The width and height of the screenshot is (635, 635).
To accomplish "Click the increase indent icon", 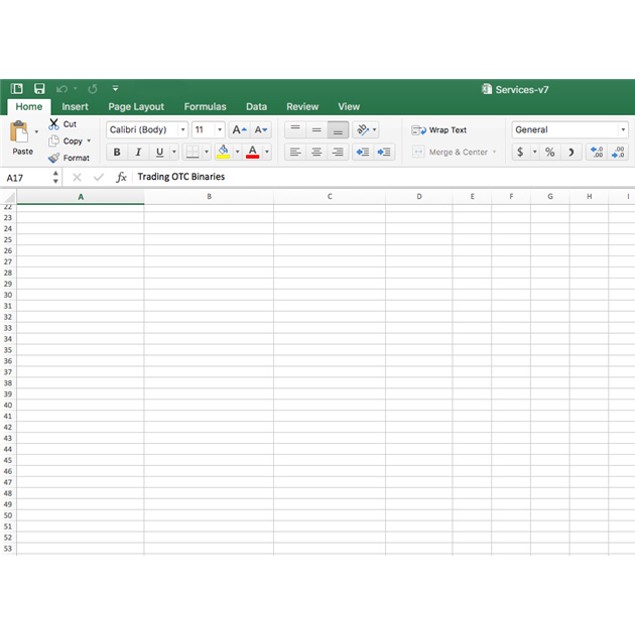I will pos(385,152).
